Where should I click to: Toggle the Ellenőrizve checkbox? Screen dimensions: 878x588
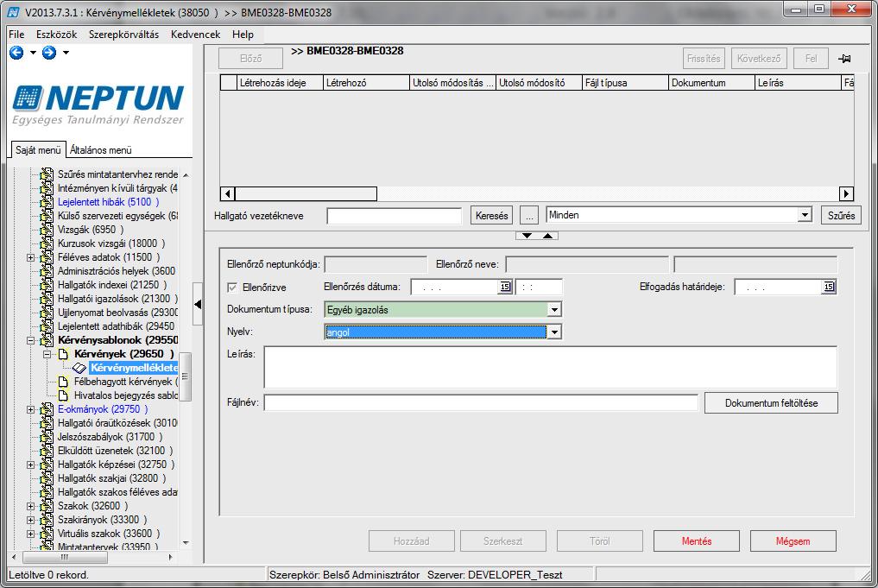(x=232, y=288)
